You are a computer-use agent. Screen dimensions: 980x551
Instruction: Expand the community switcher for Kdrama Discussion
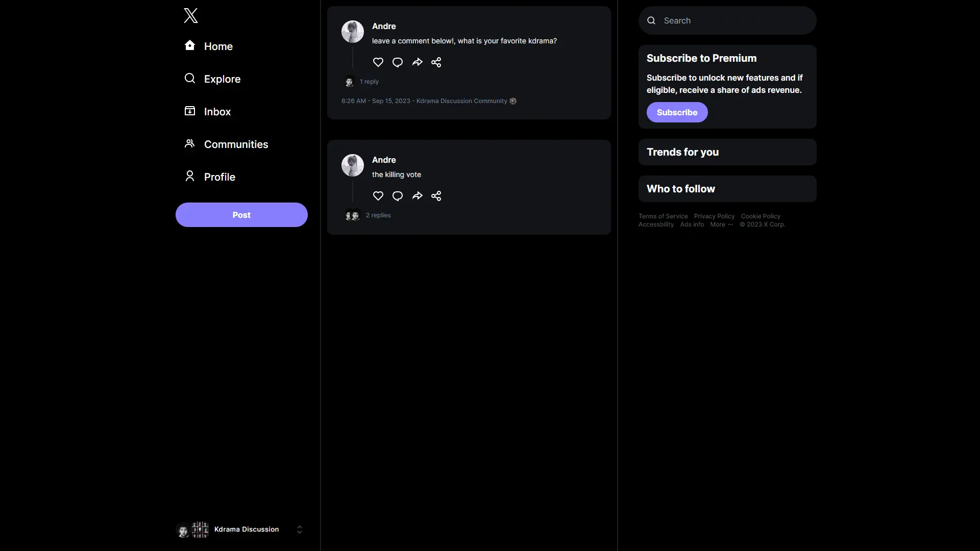299,529
